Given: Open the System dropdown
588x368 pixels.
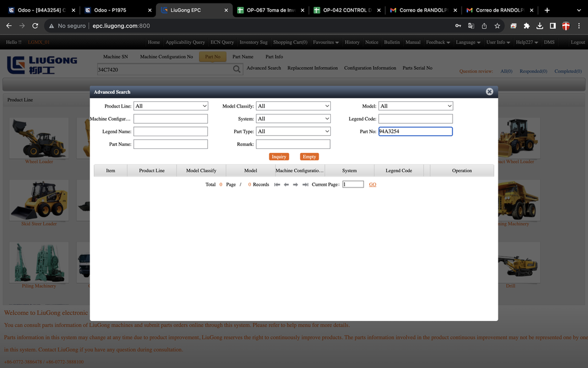Looking at the screenshot, I should tap(293, 118).
